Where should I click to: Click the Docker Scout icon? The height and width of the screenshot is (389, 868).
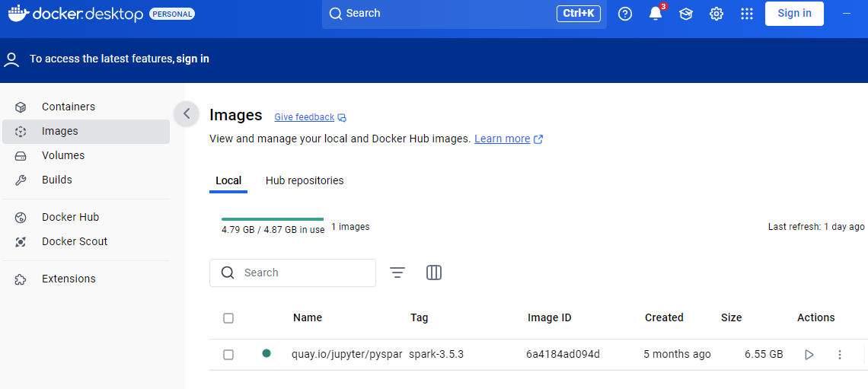21,242
